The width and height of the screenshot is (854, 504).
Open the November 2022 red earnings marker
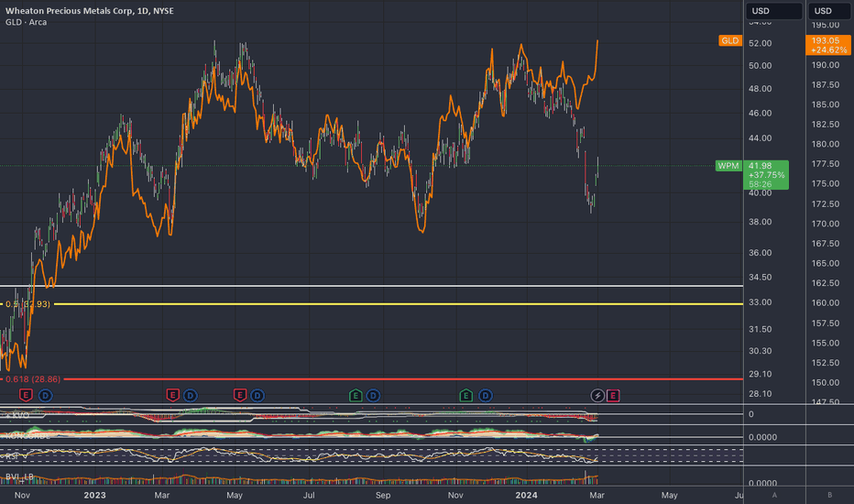point(26,395)
